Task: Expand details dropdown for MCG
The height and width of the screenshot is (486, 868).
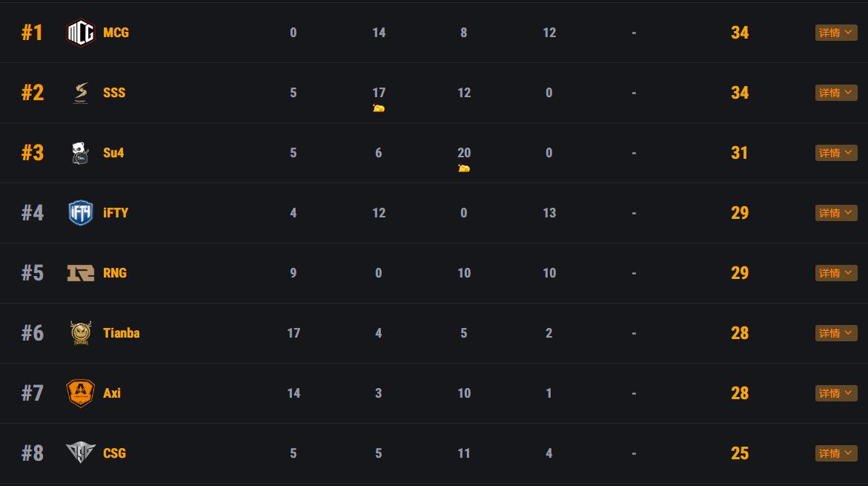Action: coord(835,33)
